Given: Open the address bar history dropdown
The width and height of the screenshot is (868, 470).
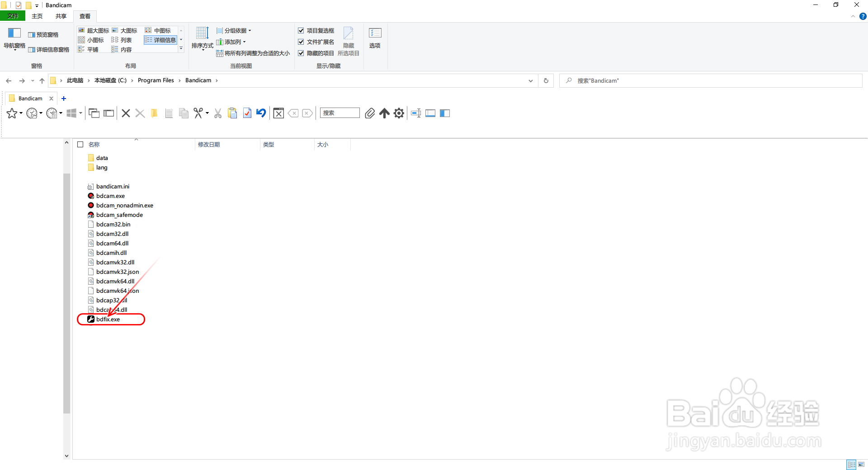Looking at the screenshot, I should (530, 81).
